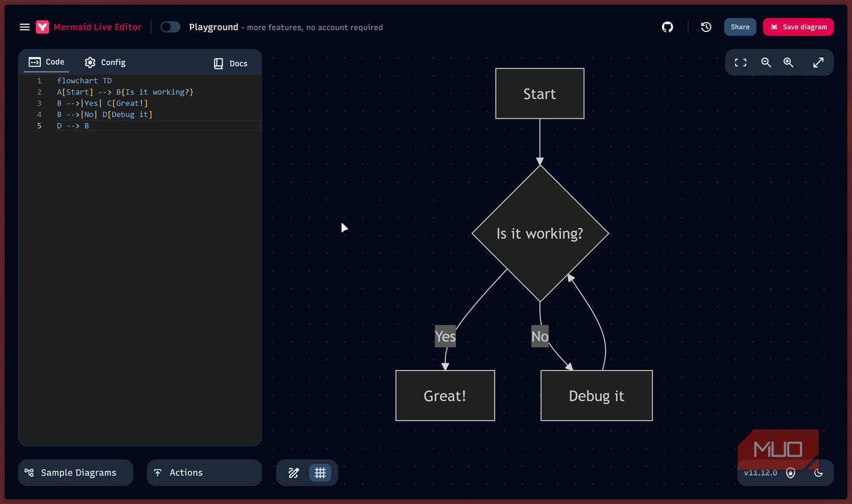The height and width of the screenshot is (504, 852).
Task: Click line 5 code 'D --> B'
Action: coord(73,125)
